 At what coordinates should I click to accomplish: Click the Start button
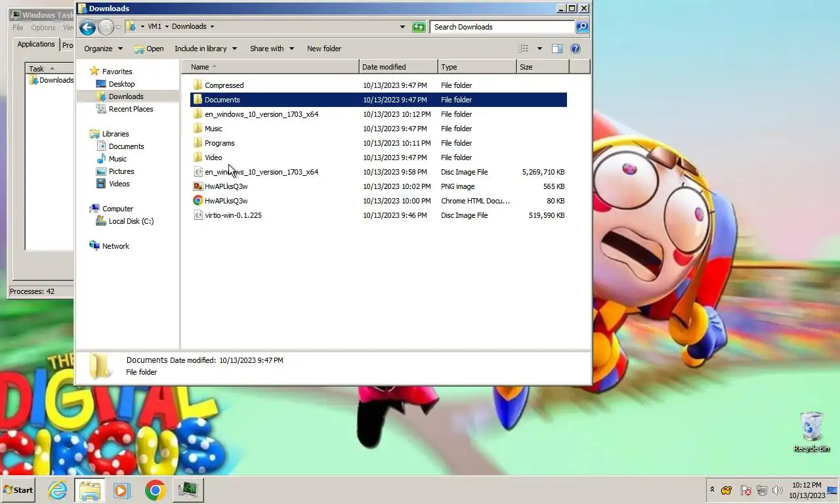pos(18,490)
